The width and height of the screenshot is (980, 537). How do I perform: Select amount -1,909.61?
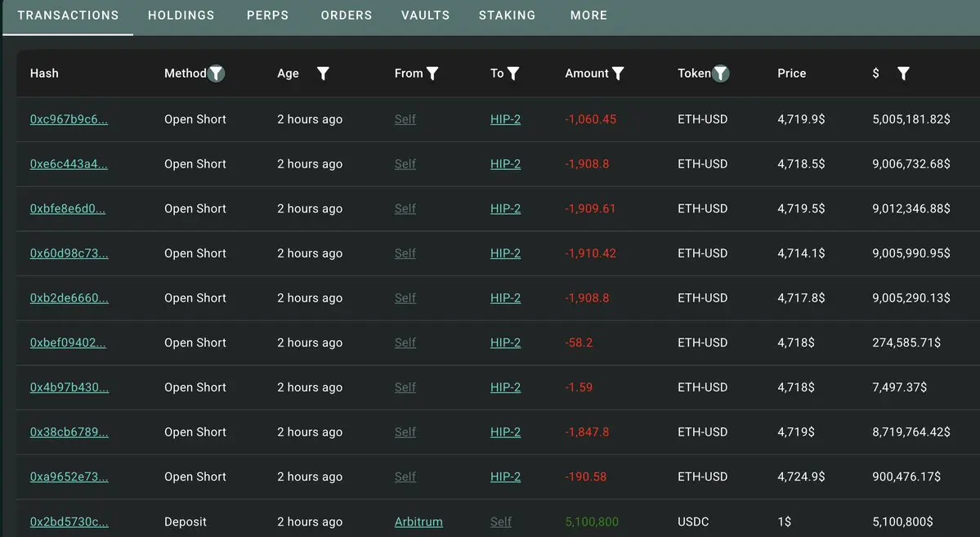[x=590, y=208]
